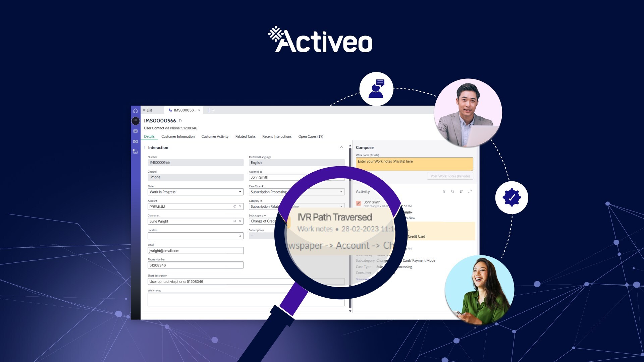Show info for consumer June Wright

pos(235,221)
